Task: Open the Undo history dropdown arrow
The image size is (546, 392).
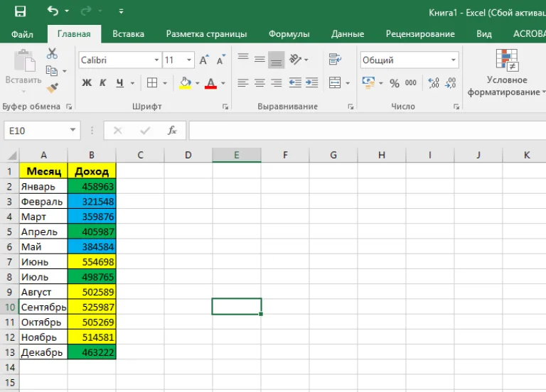Action: (x=67, y=11)
